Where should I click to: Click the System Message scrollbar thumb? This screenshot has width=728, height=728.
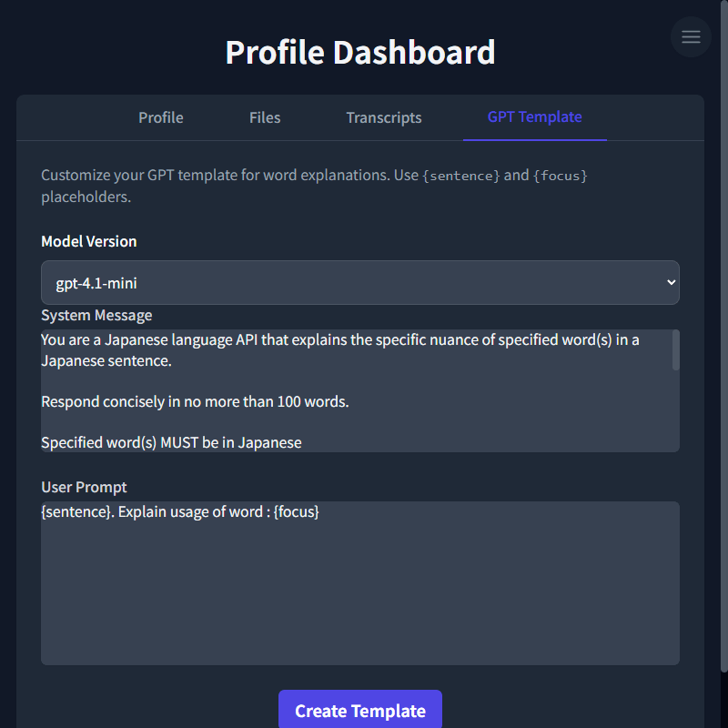(x=675, y=350)
